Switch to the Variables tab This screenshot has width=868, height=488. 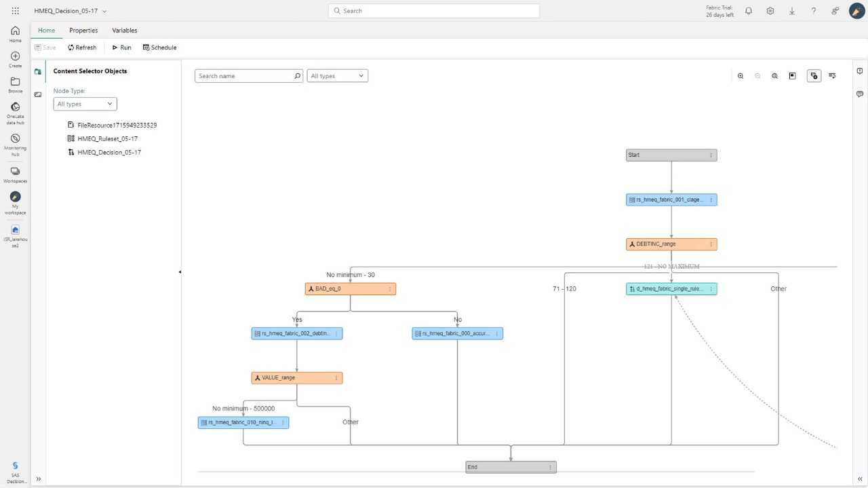pos(124,31)
